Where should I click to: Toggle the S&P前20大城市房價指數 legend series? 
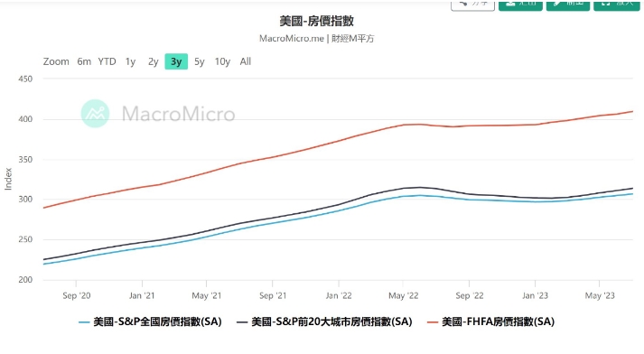click(x=324, y=322)
